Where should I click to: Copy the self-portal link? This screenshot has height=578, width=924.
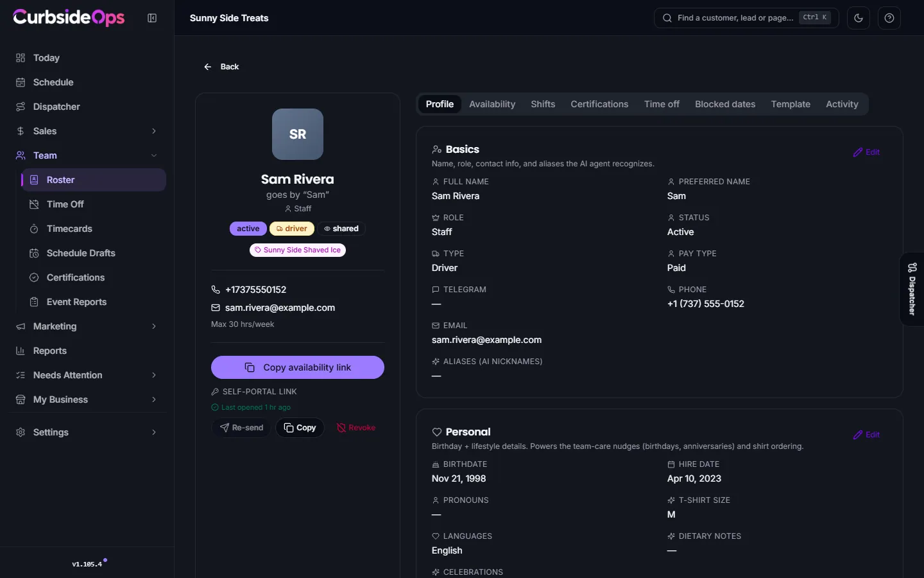[300, 428]
